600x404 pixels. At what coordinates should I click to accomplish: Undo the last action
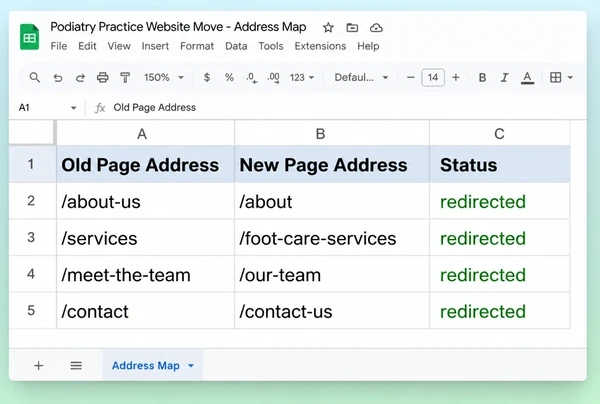[x=57, y=78]
